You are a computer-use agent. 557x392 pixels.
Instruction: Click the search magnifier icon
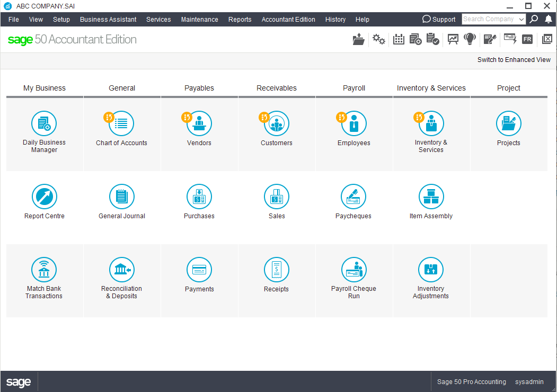[534, 19]
